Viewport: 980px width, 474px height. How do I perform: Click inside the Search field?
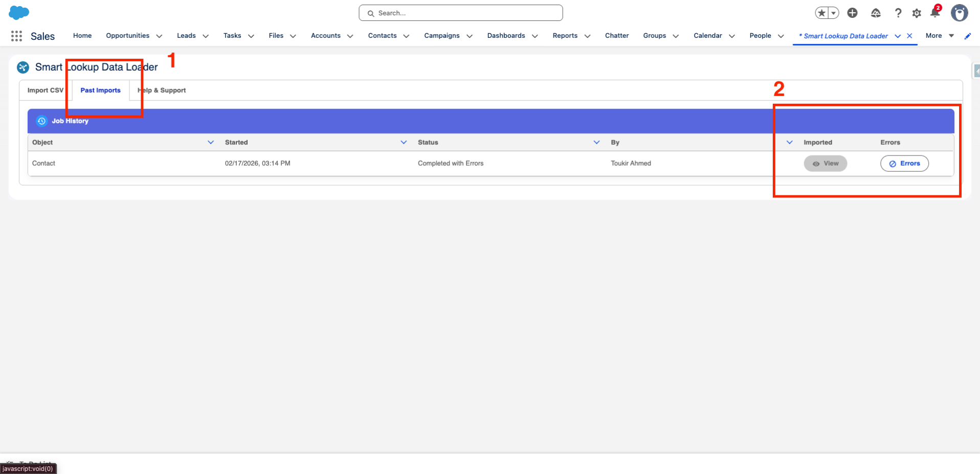[460, 13]
